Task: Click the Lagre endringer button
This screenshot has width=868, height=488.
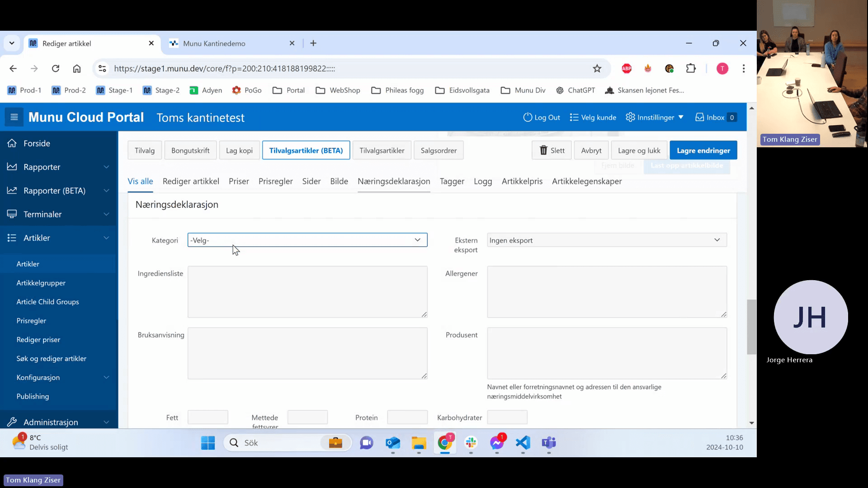Action: pos(703,150)
